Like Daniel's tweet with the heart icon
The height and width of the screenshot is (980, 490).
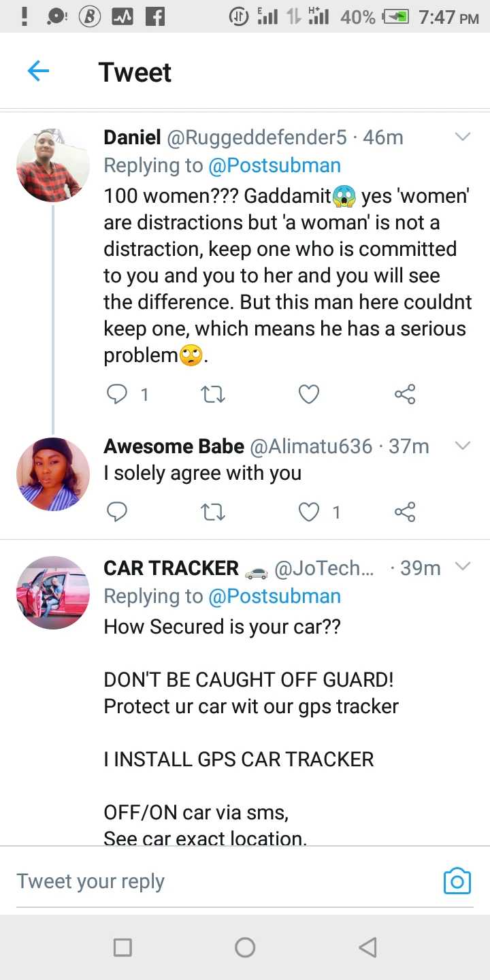click(x=309, y=394)
